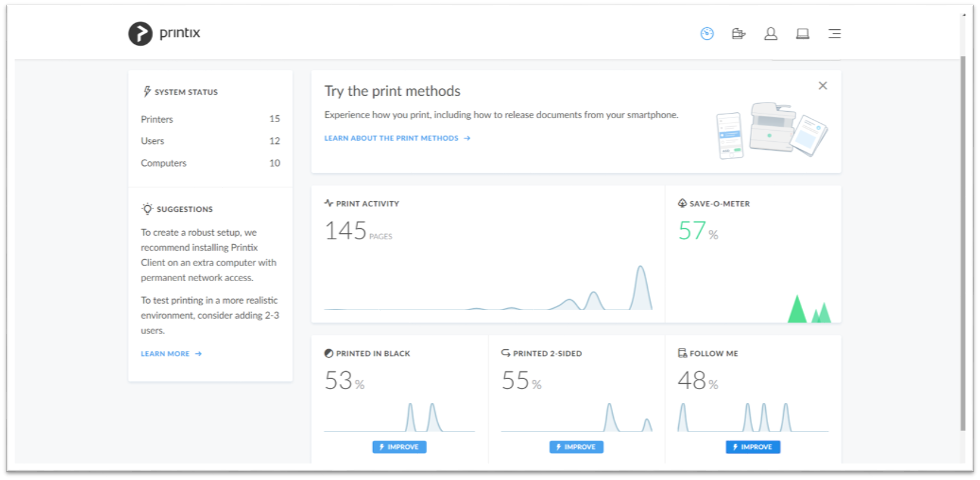
Task: Open the Computers row in System Status
Action: [210, 163]
